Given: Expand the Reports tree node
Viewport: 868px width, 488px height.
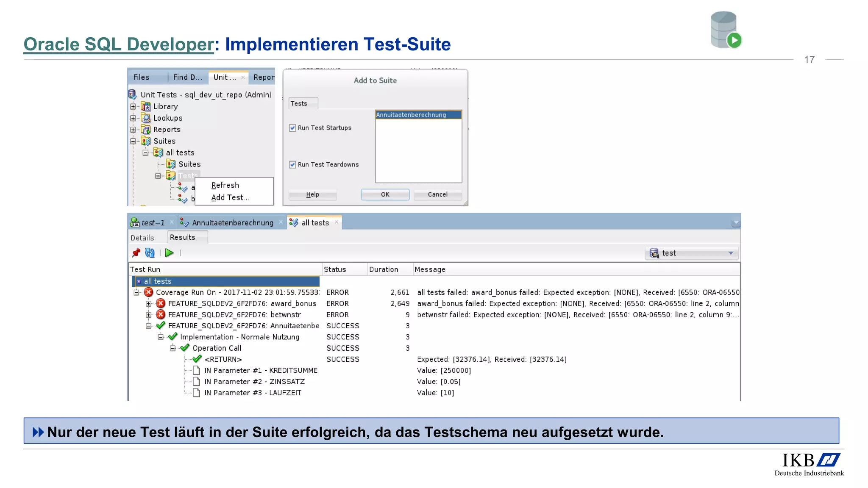Looking at the screenshot, I should tap(133, 129).
